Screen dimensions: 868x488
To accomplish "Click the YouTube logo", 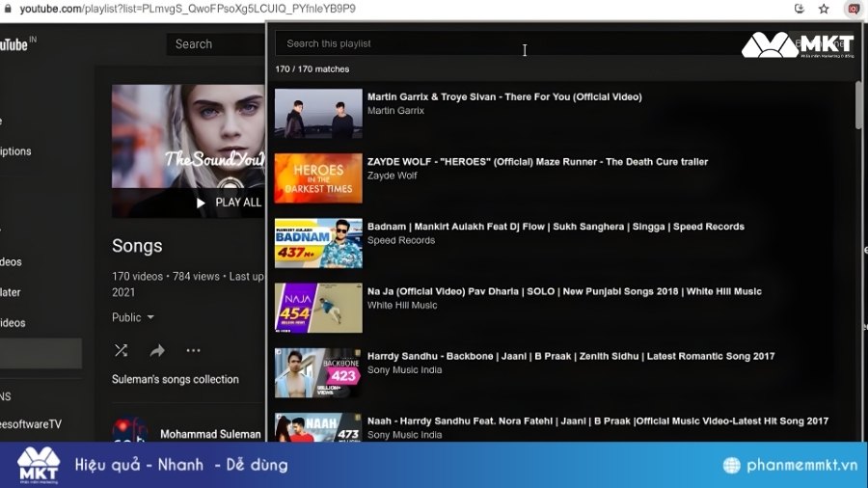I will click(x=14, y=44).
